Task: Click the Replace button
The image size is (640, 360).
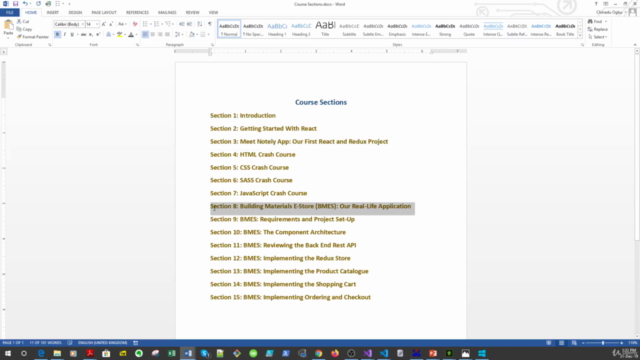Action: coord(598,29)
